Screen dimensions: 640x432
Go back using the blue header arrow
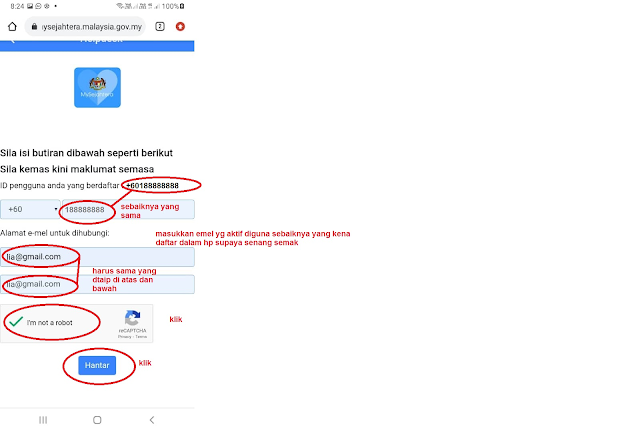click(12, 41)
